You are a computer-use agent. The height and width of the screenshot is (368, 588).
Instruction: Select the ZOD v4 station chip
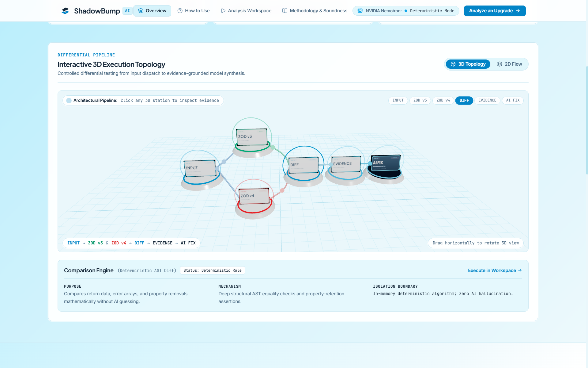point(443,100)
